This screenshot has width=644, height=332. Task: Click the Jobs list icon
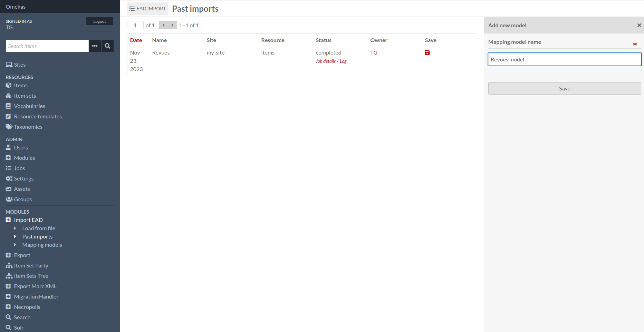(9, 168)
